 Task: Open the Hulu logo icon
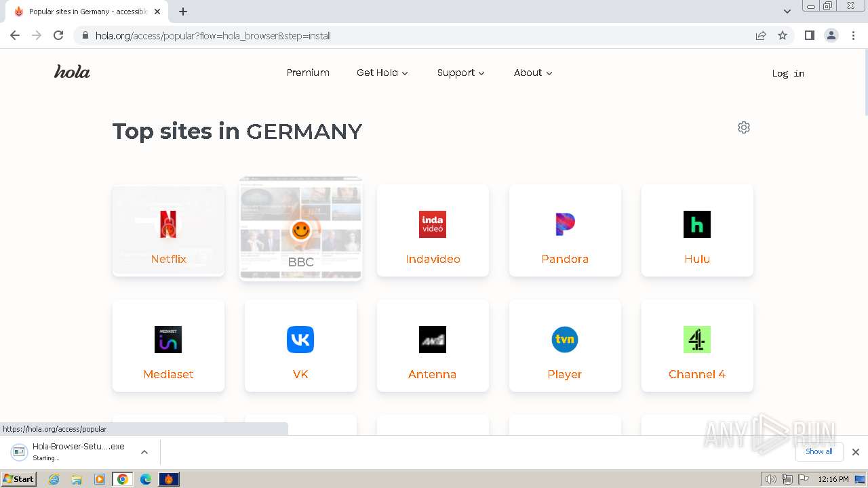point(697,224)
